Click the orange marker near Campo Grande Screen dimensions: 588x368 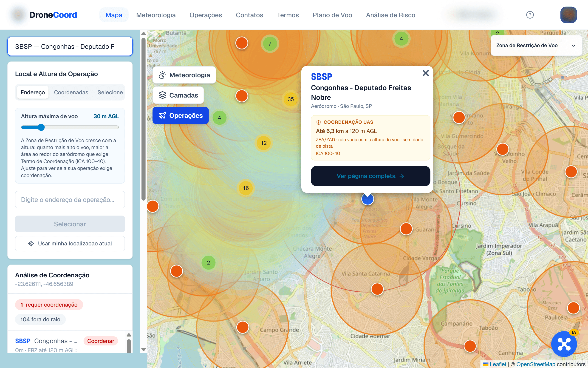[x=243, y=327]
